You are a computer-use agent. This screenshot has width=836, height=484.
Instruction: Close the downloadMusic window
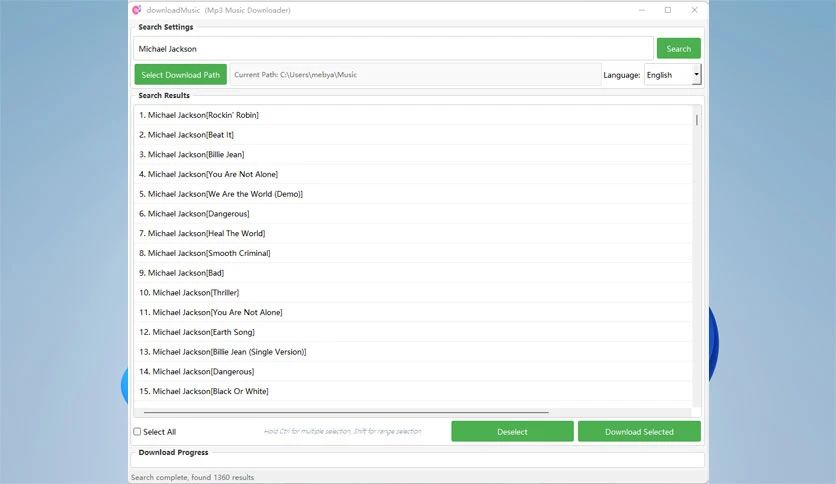coord(694,10)
